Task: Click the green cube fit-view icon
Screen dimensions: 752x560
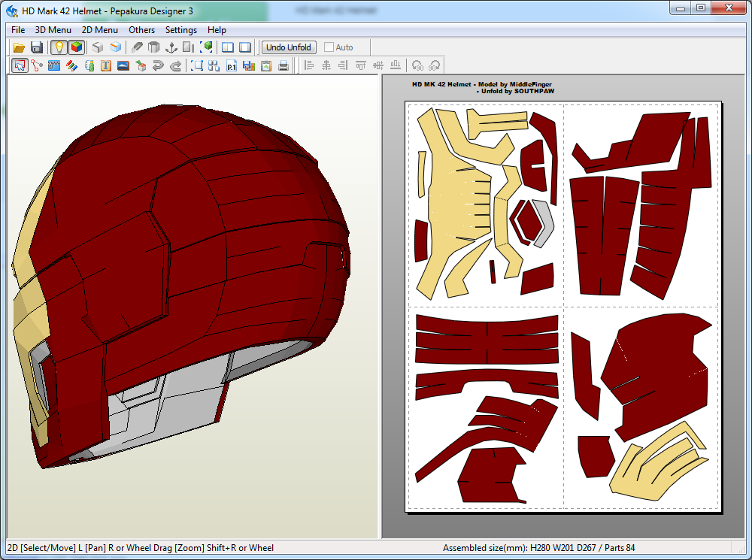Action: pyautogui.click(x=208, y=47)
